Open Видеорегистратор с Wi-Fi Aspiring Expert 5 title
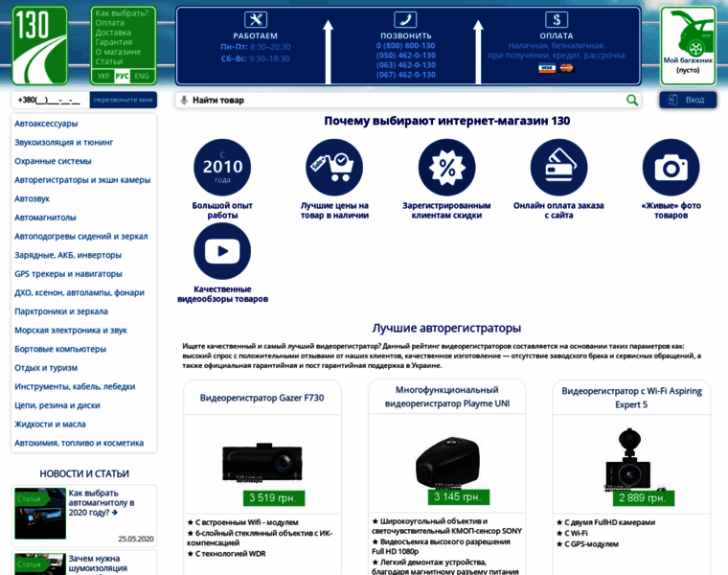The height and width of the screenshot is (575, 728). point(631,398)
